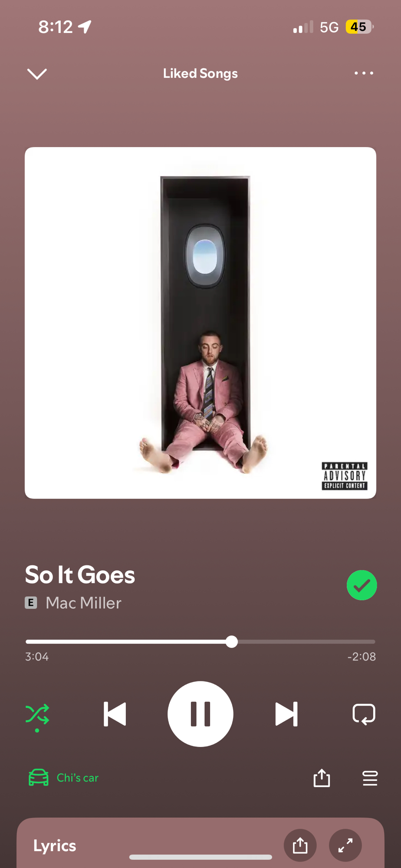Viewport: 401px width, 868px height.
Task: Tap the album cover artwork
Action: (x=200, y=323)
